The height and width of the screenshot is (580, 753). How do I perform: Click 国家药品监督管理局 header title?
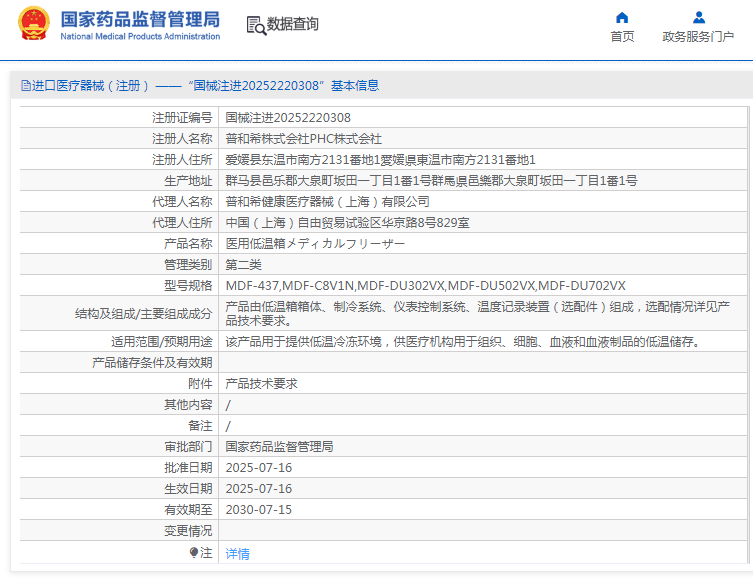click(x=140, y=20)
